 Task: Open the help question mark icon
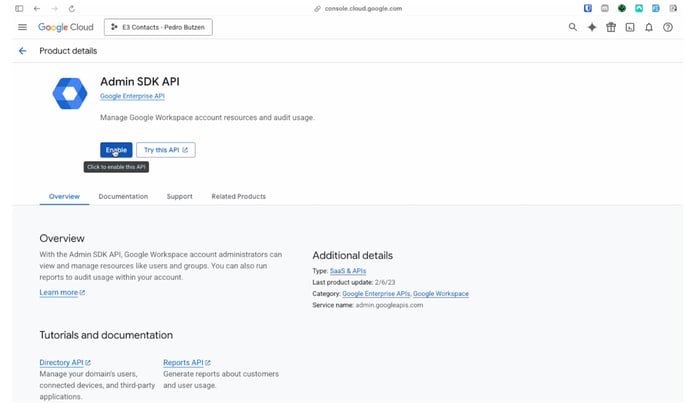coord(668,27)
